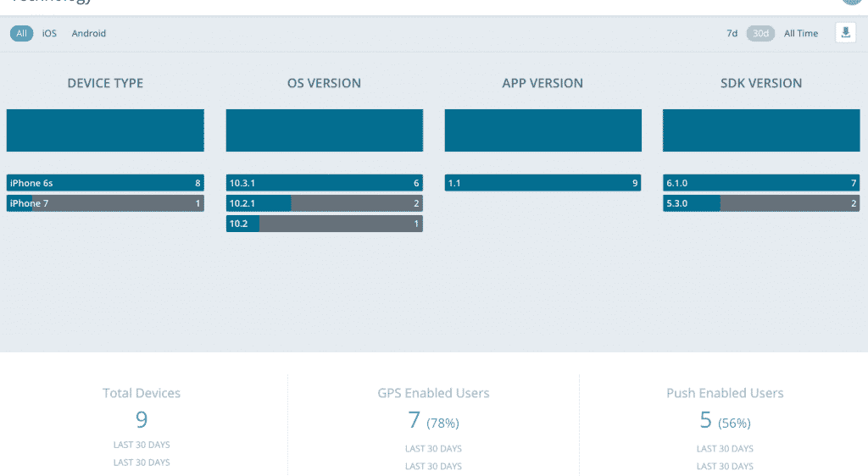The image size is (868, 476).
Task: Filter the data by Android
Action: [88, 34]
